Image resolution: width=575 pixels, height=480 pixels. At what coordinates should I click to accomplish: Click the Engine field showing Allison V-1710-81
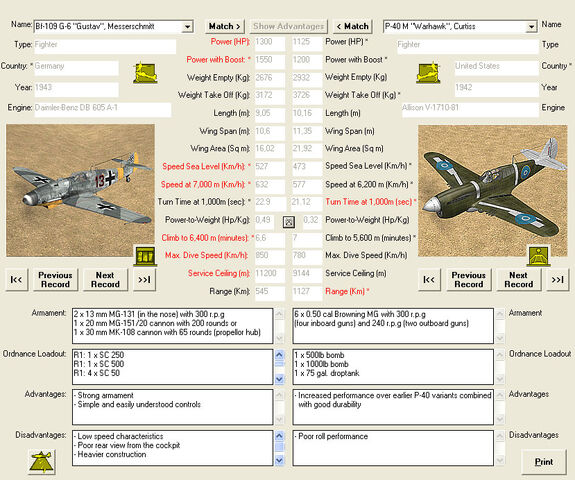[470, 110]
